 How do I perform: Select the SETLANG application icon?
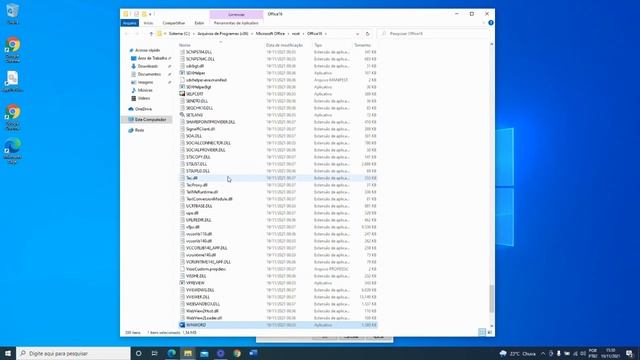coord(182,115)
